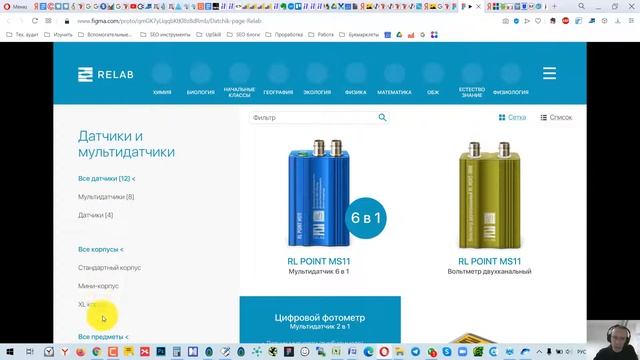Open Проработка bookmarks folder
The width and height of the screenshot is (640, 360).
284,35
